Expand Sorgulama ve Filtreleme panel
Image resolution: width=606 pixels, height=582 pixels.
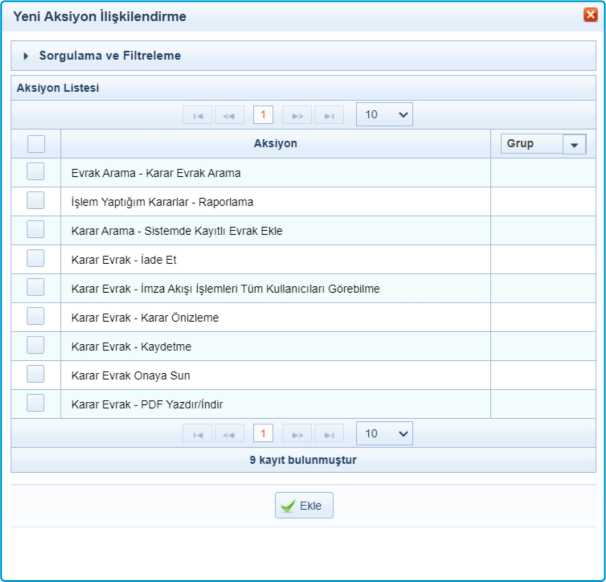pos(110,56)
